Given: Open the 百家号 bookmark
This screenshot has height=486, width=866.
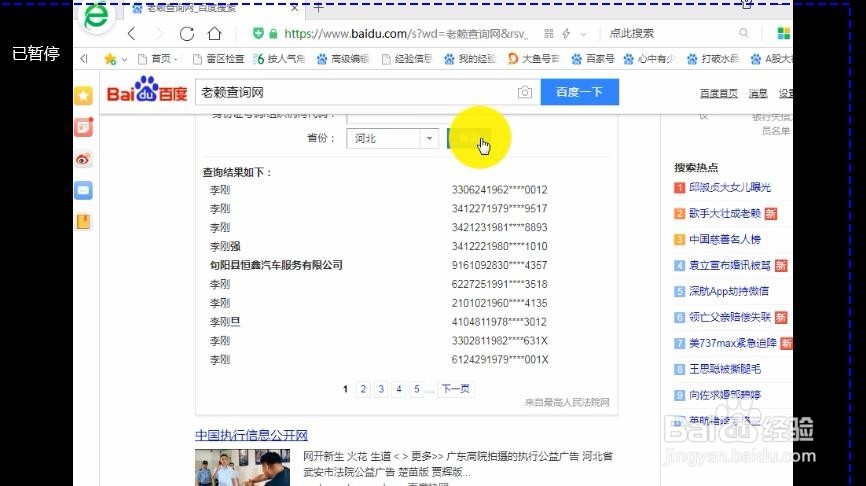Looking at the screenshot, I should pyautogui.click(x=593, y=59).
